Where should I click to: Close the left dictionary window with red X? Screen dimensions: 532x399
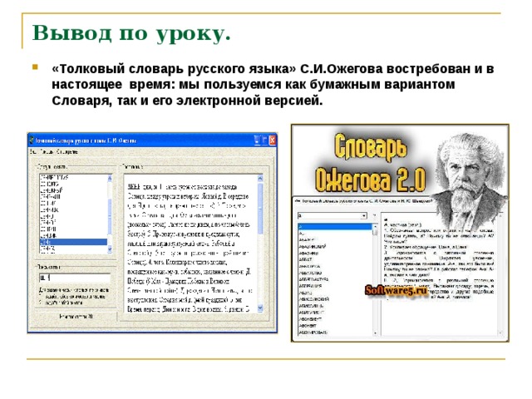(272, 140)
